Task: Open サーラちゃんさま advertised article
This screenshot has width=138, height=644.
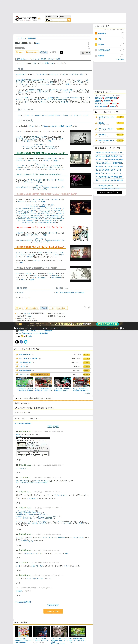Action: [x=25, y=362]
